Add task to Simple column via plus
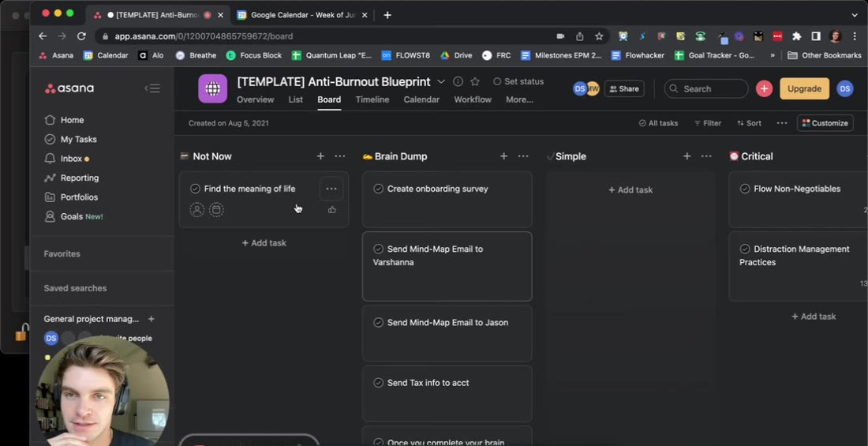Image resolution: width=868 pixels, height=446 pixels. click(687, 156)
